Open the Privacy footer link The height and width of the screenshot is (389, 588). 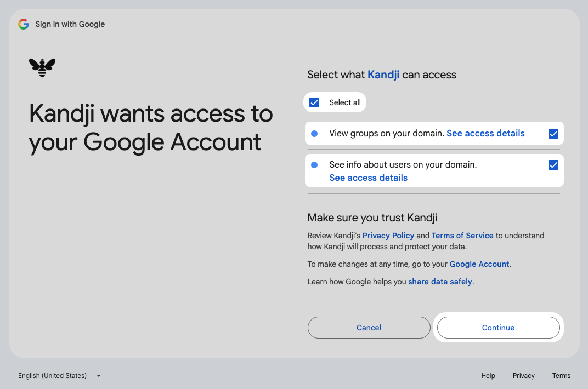point(523,375)
